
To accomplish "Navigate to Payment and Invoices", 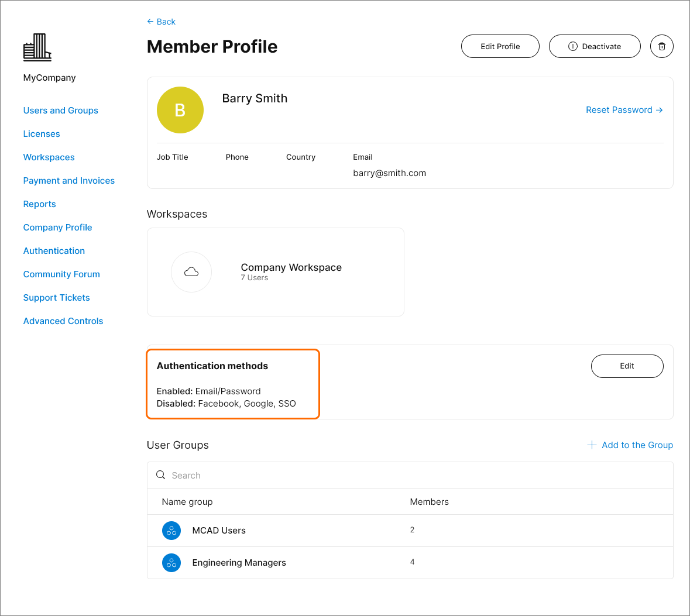I will (x=68, y=181).
